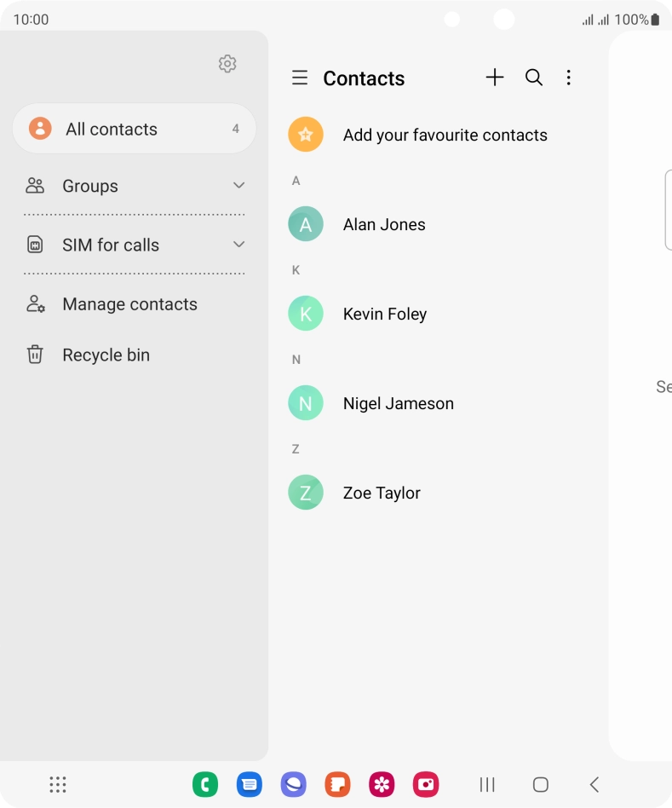
Task: Tap the Home navigation button
Action: pos(540,785)
